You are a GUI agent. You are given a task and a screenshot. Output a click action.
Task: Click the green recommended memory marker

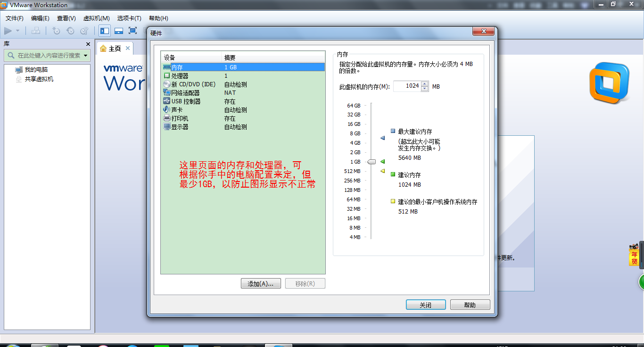(x=383, y=162)
